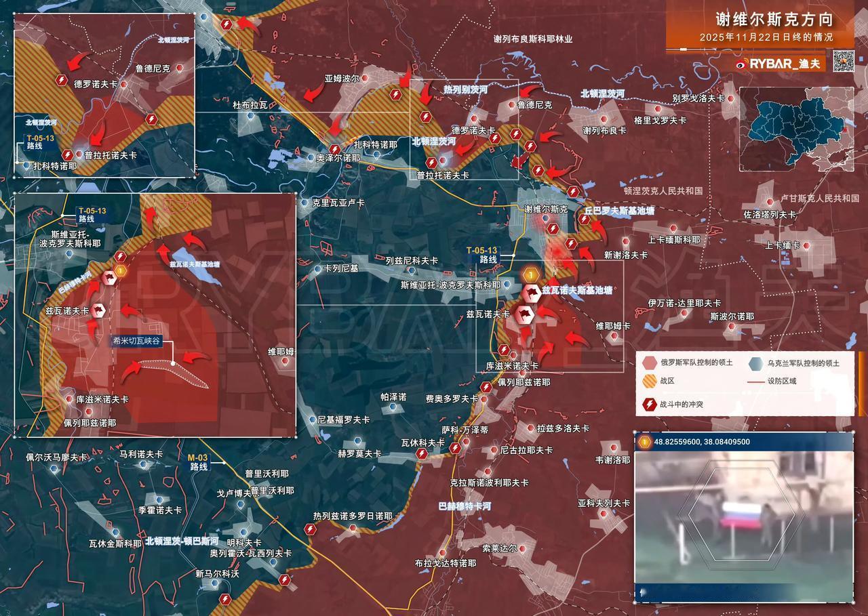
Task: Click the Weibo logo beside RYBAR_渔夫
Action: (x=742, y=64)
